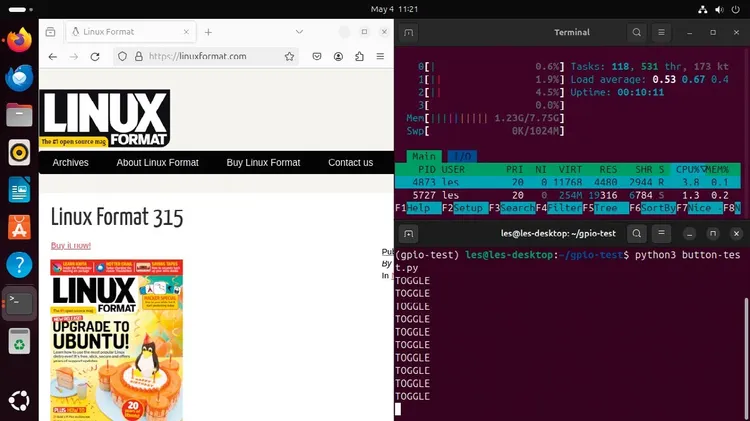Reload the Linux Format page

[95, 56]
